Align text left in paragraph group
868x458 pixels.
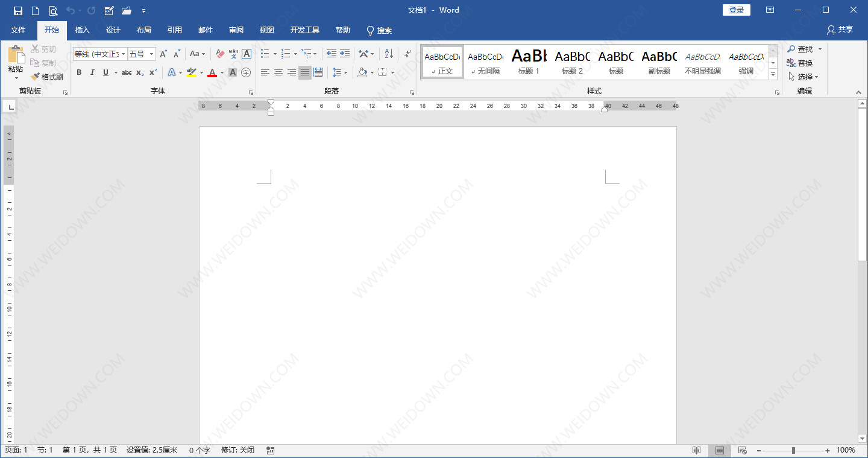(x=265, y=72)
